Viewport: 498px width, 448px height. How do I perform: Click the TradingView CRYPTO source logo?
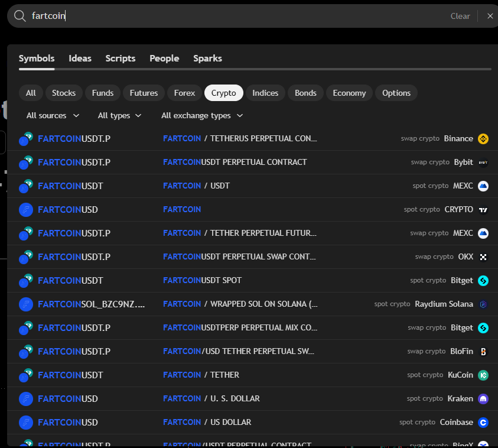pos(483,210)
